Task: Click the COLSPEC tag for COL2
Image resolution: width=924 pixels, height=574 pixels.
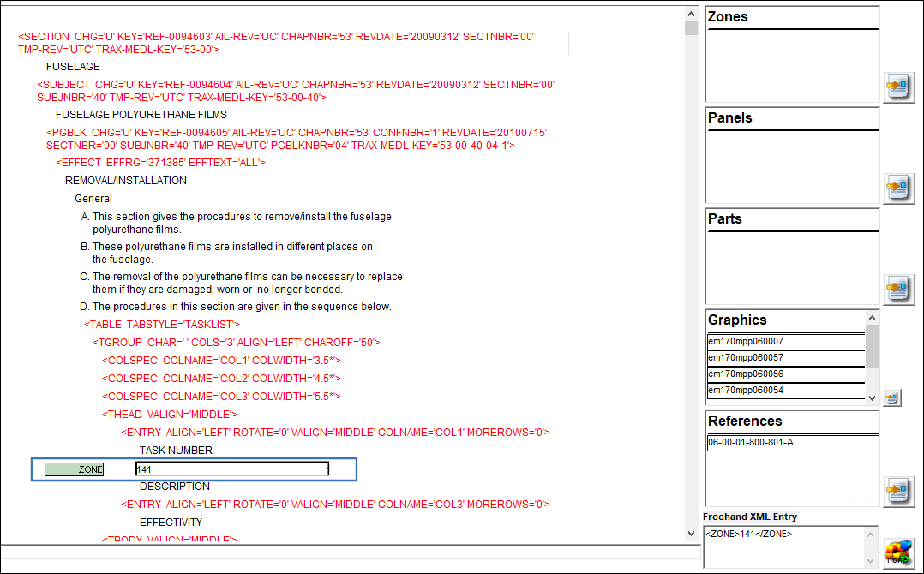Action: pos(221,379)
